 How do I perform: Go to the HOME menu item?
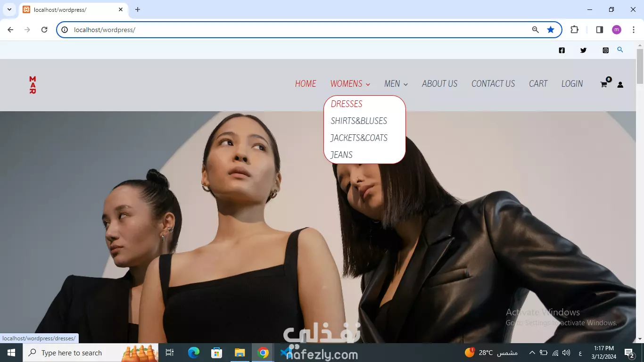[x=305, y=83]
